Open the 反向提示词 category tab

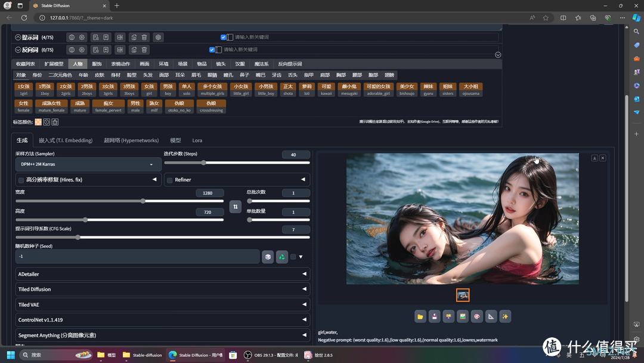[290, 64]
